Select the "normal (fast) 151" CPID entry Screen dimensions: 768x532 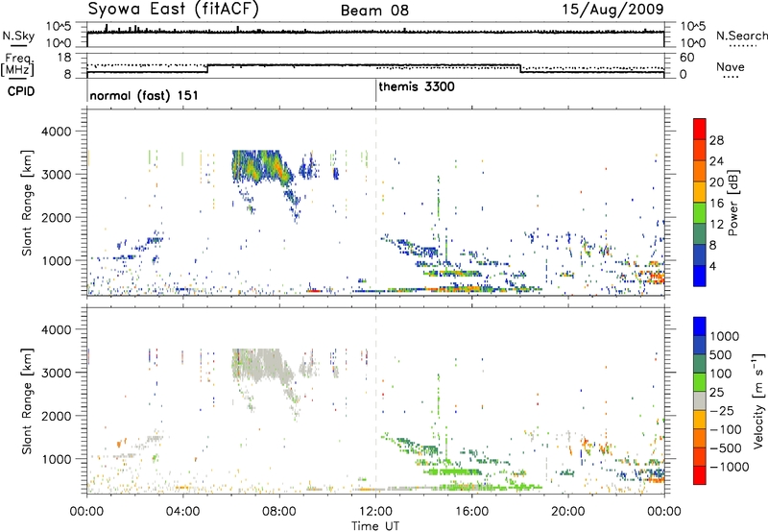(x=144, y=95)
